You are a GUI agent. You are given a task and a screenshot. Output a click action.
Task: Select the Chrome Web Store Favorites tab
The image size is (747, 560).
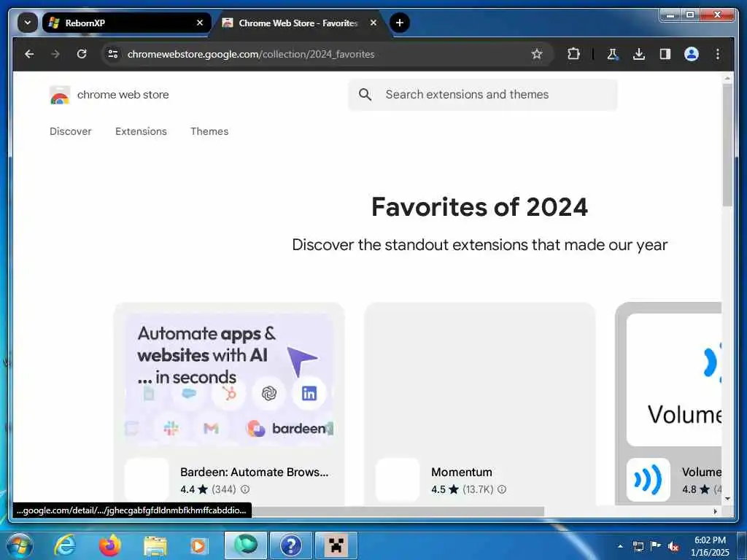click(298, 23)
